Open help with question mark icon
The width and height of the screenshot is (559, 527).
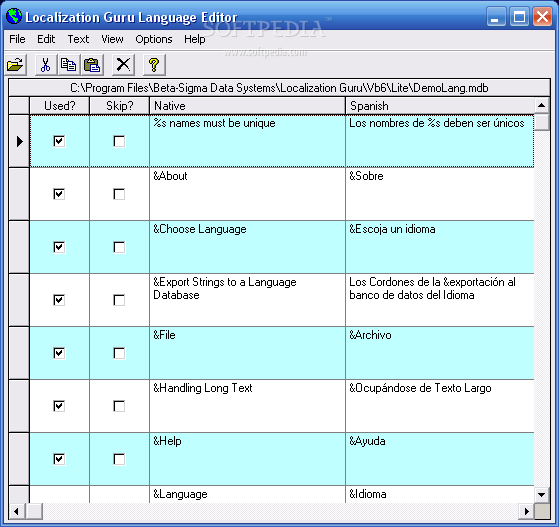click(154, 65)
